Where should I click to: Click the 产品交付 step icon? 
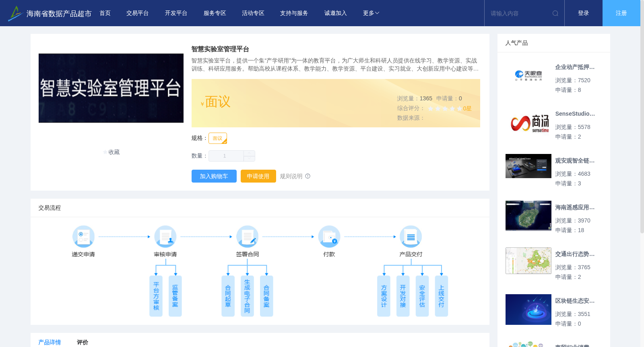click(x=411, y=237)
